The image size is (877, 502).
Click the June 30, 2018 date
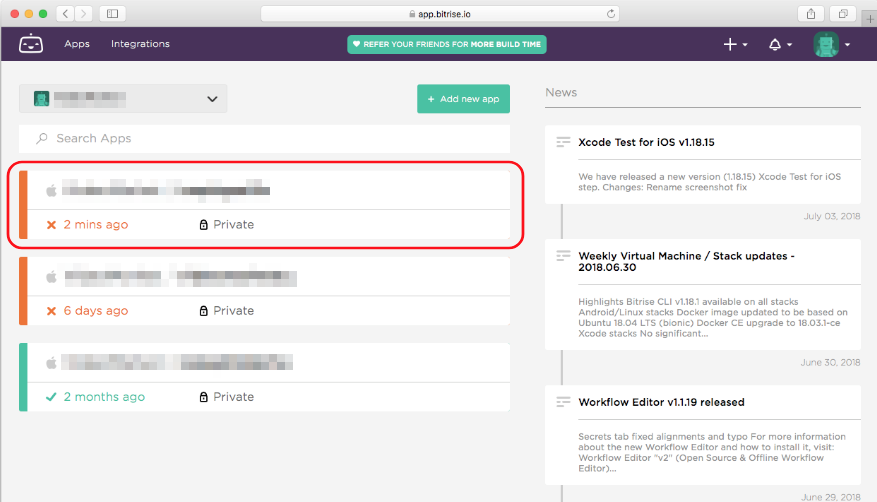pos(830,363)
